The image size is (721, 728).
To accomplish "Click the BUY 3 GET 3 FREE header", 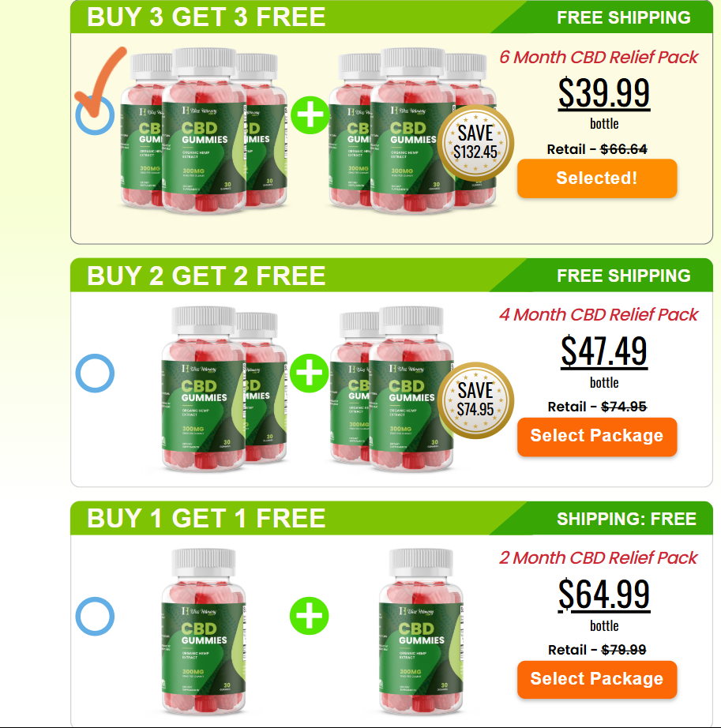I will click(x=206, y=17).
